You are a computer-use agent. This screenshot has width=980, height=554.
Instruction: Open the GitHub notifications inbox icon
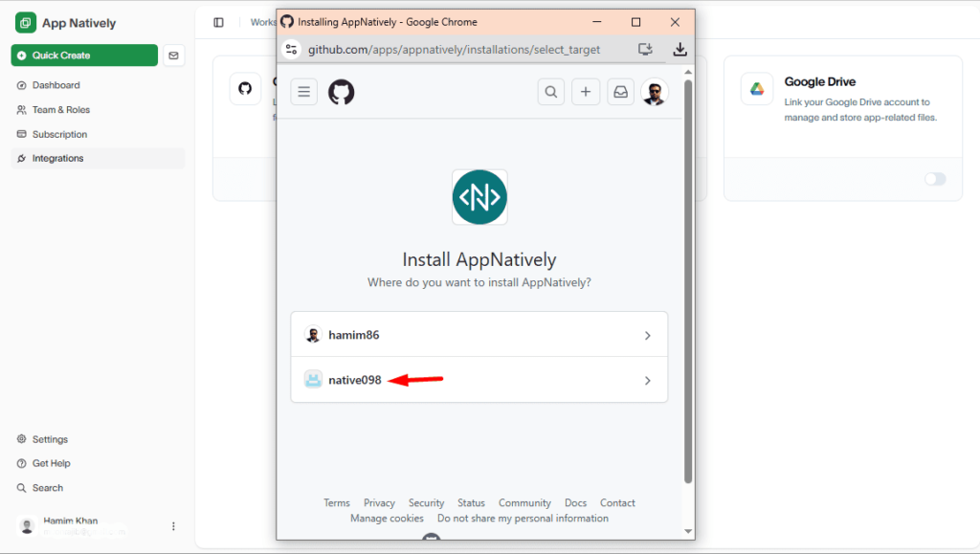click(620, 92)
